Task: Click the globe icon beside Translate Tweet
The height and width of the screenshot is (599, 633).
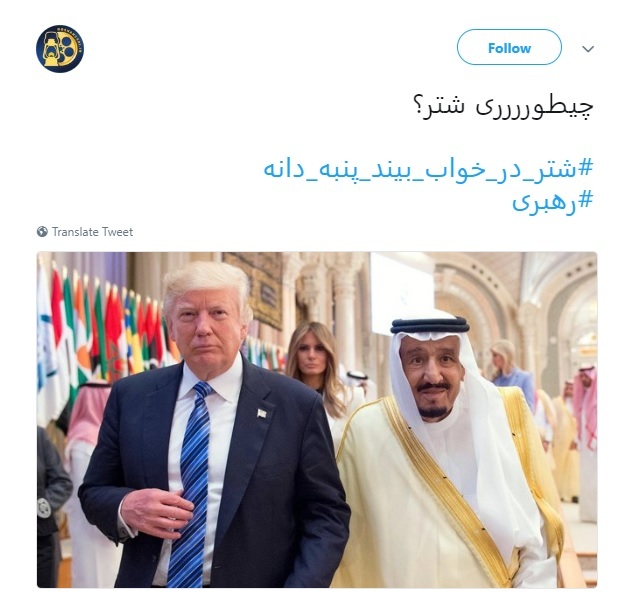Action: (42, 232)
